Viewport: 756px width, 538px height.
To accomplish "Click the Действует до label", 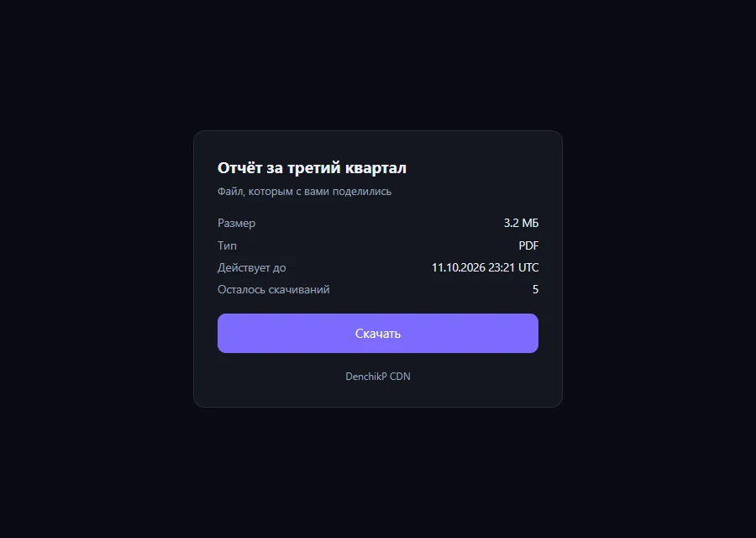I will point(252,268).
